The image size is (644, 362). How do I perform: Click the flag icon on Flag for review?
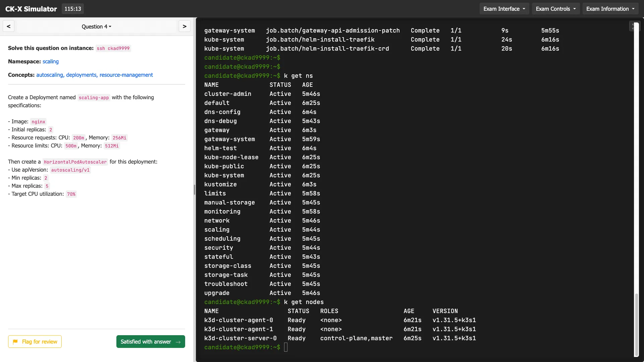(x=15, y=342)
